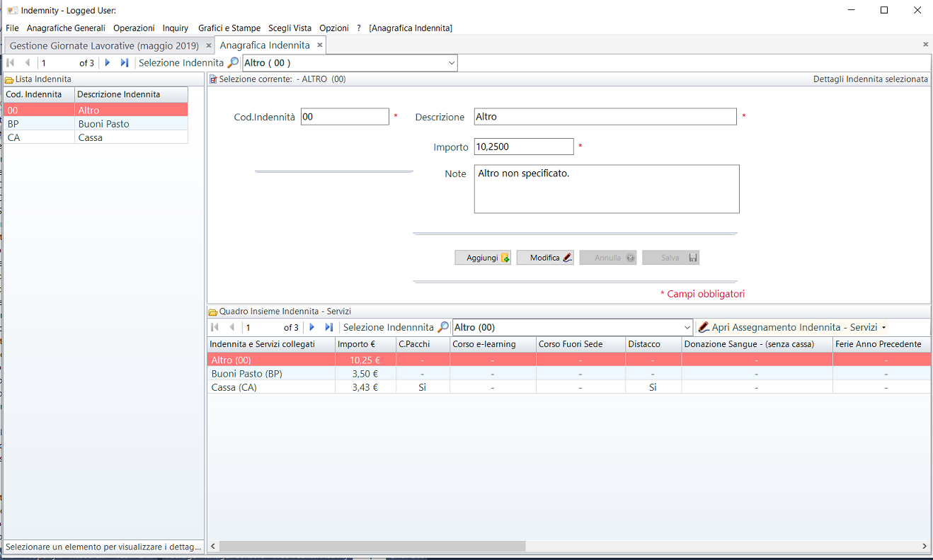Open the Anagrafiche Generali menu
Viewport: 933px width, 560px height.
(x=66, y=28)
